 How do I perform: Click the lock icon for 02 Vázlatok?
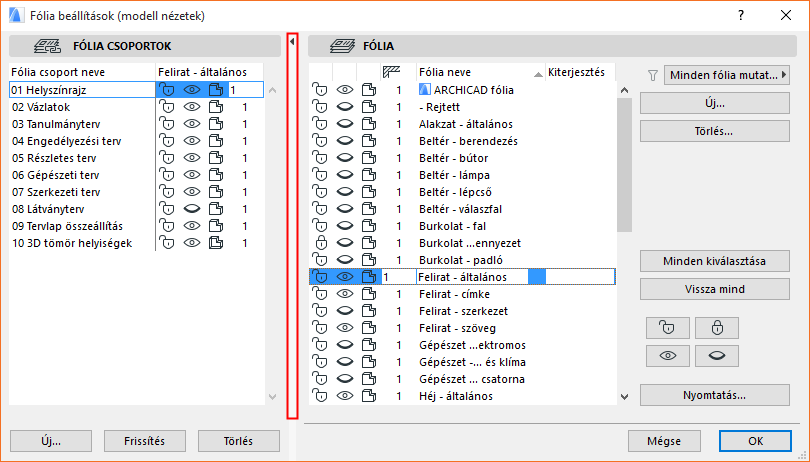[167, 107]
